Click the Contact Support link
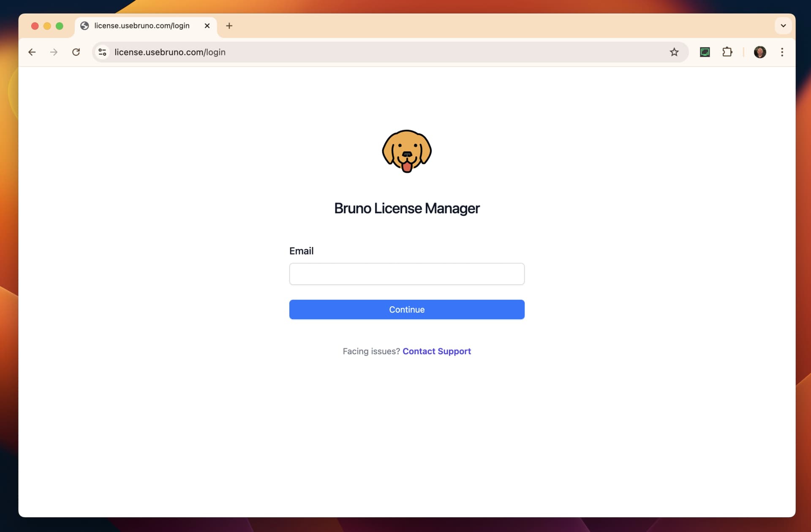 (436, 351)
